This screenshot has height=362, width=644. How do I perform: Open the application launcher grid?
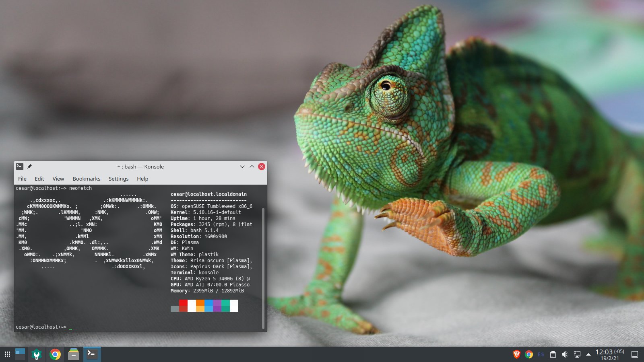click(x=7, y=354)
